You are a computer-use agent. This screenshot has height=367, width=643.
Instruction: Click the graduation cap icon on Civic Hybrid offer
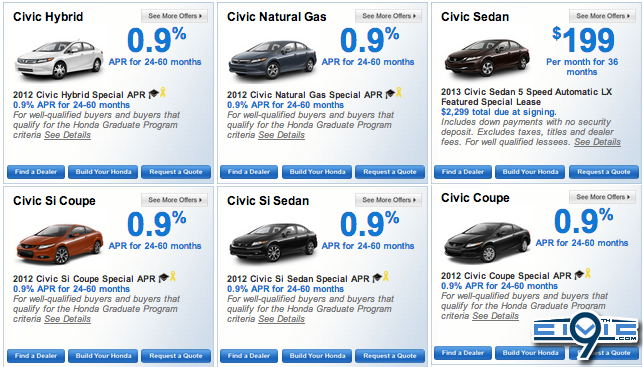(153, 94)
